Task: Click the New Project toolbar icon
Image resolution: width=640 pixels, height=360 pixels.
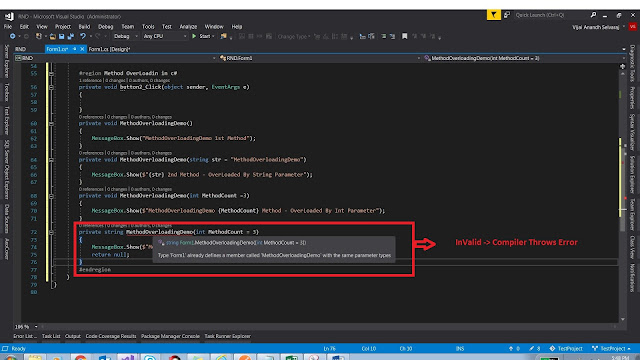Action: click(38, 36)
